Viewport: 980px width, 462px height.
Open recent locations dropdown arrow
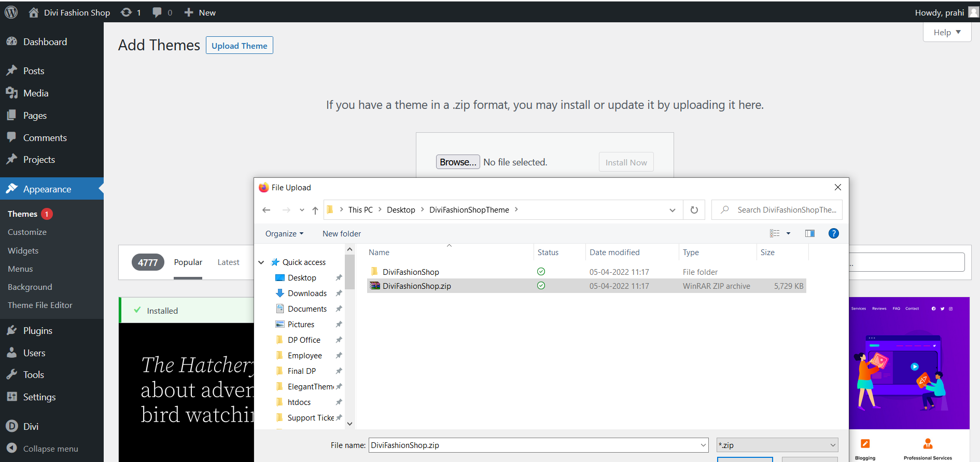click(302, 210)
